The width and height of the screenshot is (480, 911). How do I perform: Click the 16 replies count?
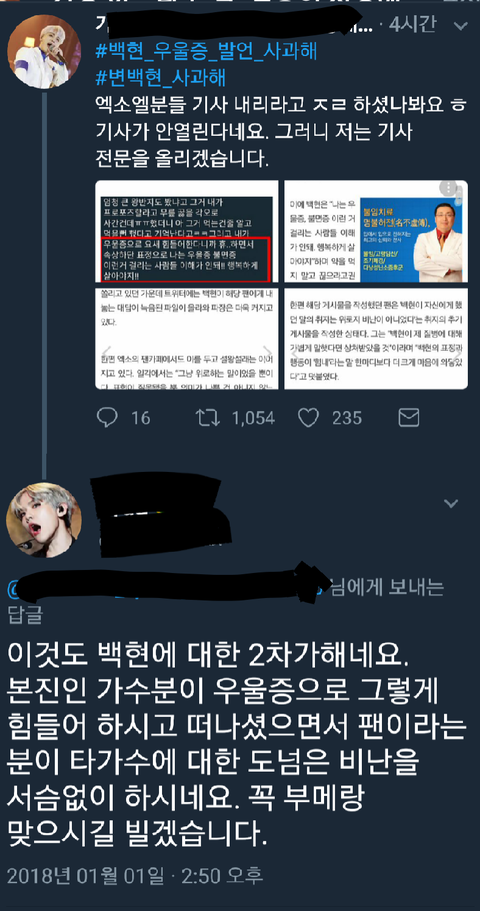click(140, 417)
